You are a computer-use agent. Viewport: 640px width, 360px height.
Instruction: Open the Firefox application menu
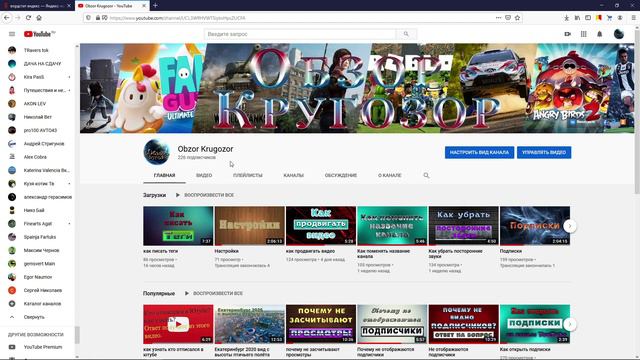coord(633,18)
